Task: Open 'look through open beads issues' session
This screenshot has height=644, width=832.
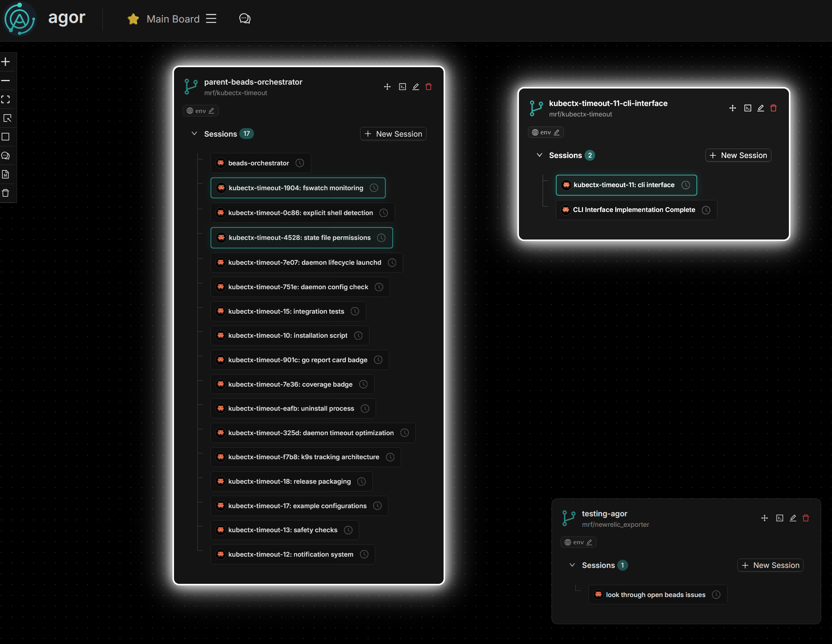Action: coord(655,595)
